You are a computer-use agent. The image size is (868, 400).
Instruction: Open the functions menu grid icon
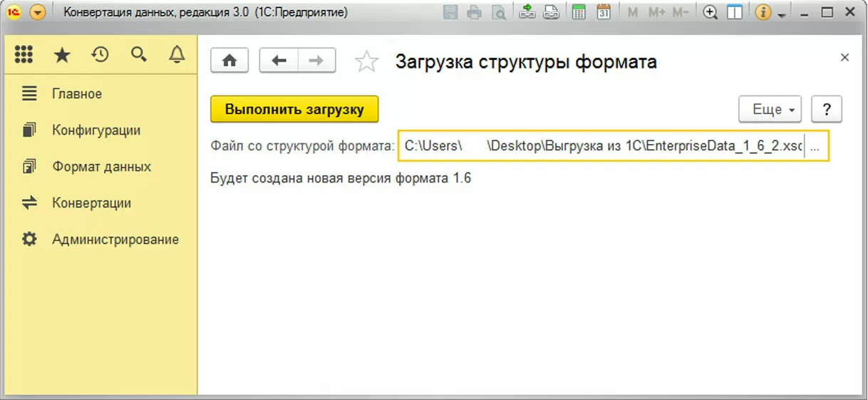(24, 55)
